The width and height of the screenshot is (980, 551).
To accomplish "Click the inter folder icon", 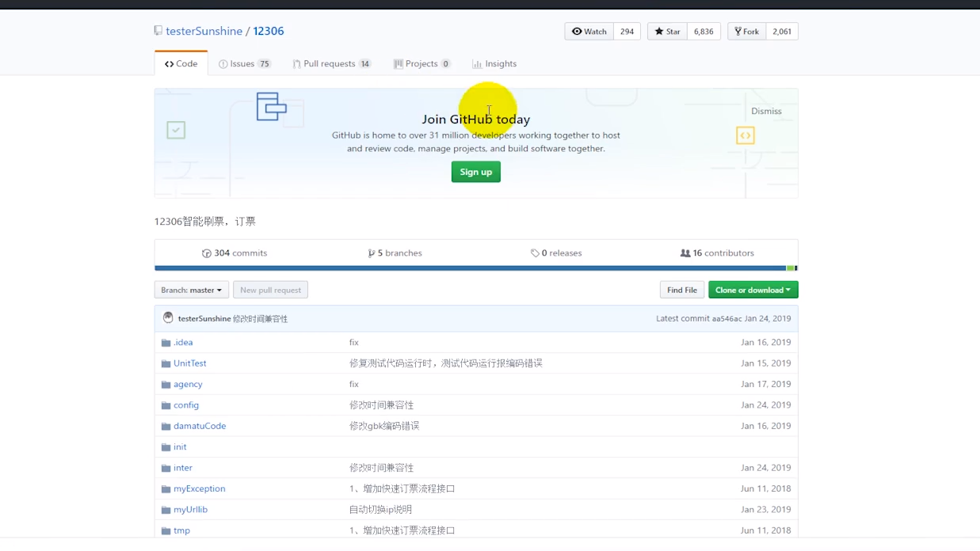I will pos(166,468).
